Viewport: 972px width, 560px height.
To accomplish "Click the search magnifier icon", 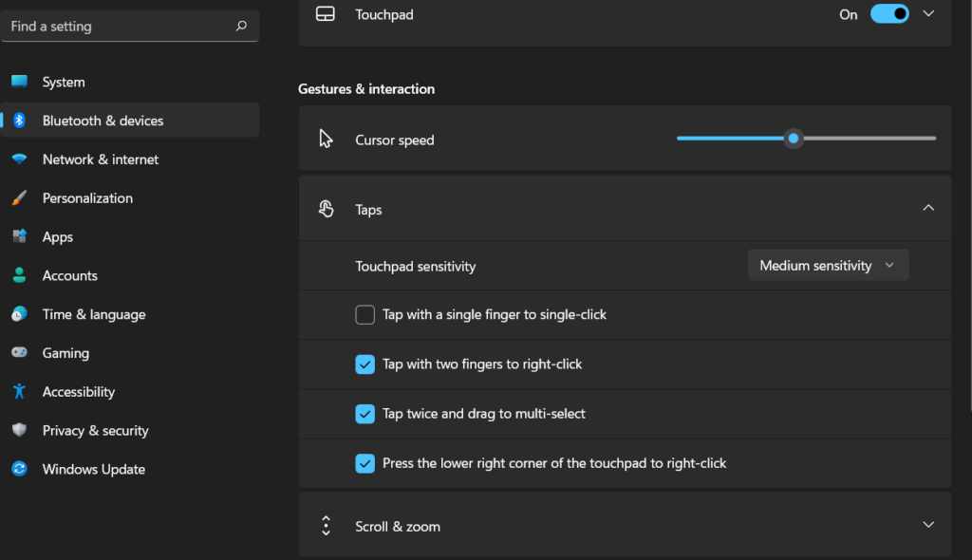I will pos(241,26).
